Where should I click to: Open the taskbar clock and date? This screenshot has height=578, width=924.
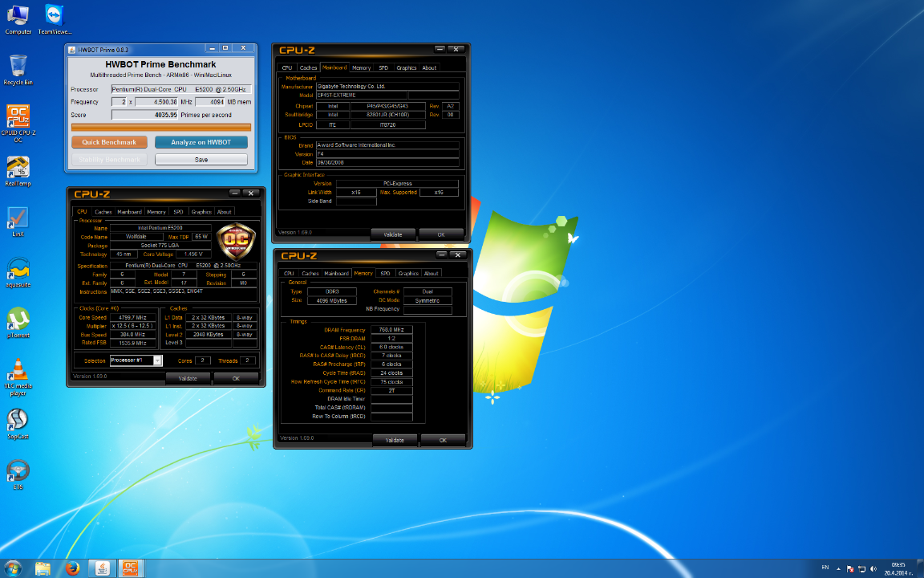(898, 568)
